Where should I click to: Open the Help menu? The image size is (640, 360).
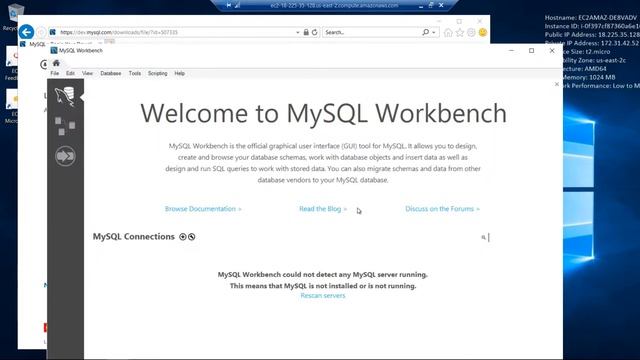coord(180,73)
